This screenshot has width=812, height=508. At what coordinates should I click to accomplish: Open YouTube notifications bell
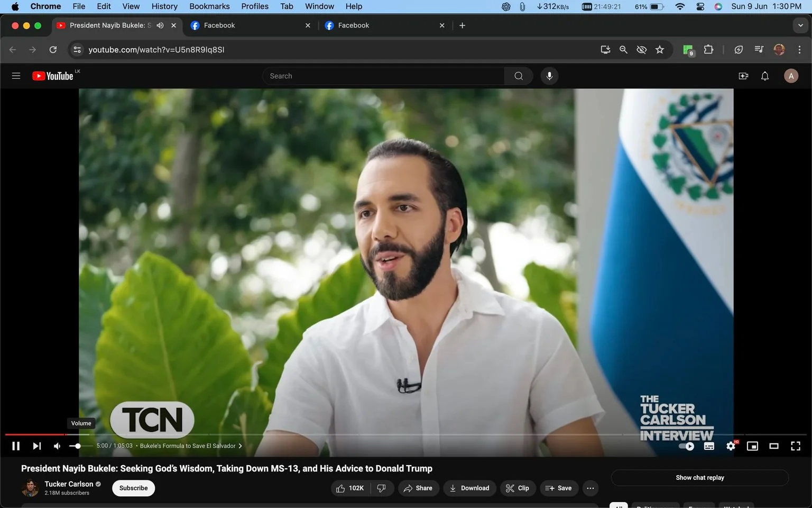tap(765, 76)
